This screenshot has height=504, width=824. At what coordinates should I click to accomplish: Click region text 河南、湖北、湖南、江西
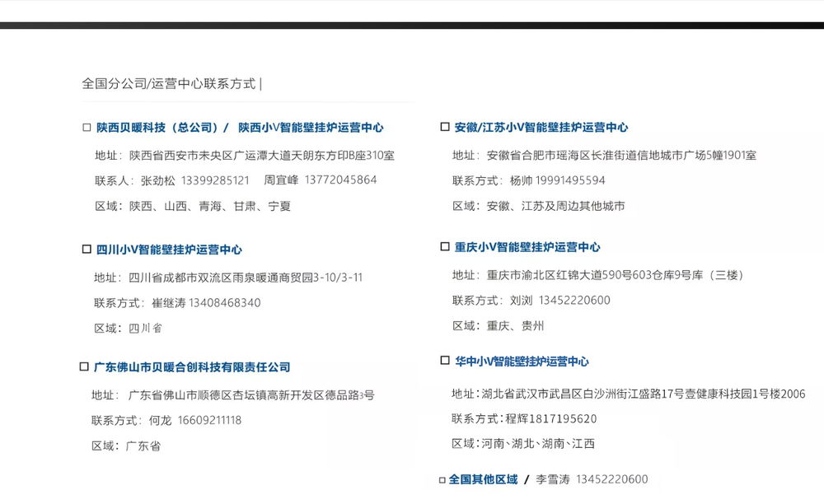click(x=537, y=444)
